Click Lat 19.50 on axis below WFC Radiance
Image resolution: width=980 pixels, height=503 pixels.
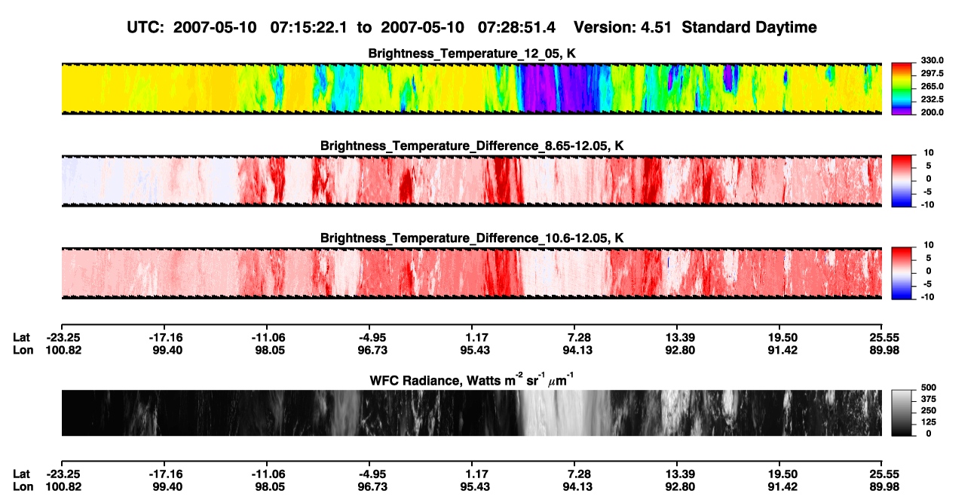781,474
